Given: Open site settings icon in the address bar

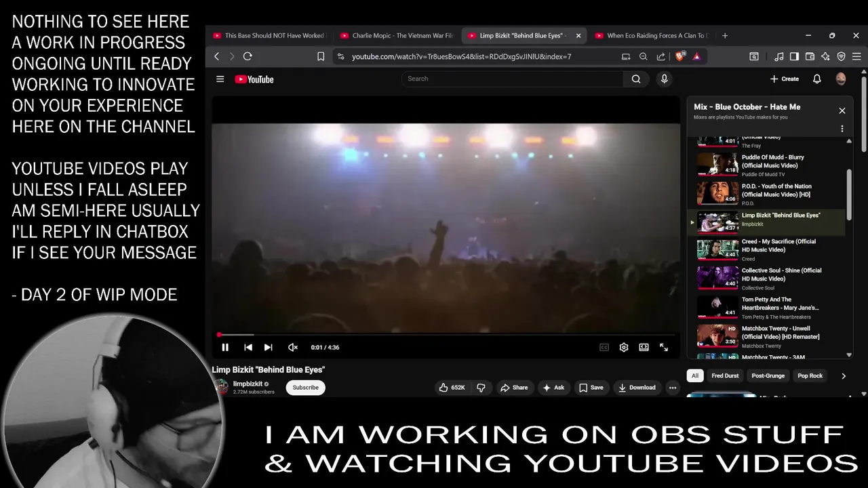Looking at the screenshot, I should [x=340, y=57].
